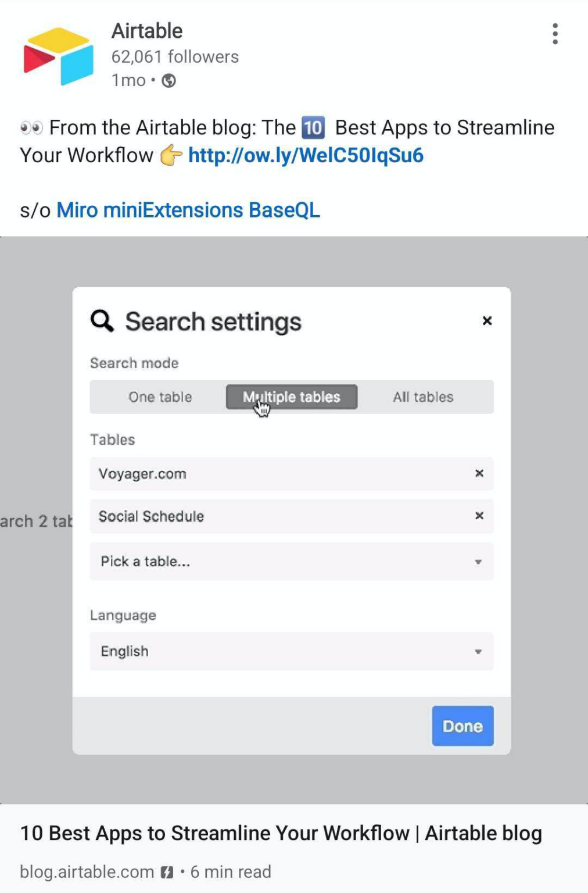This screenshot has width=588, height=893.
Task: Select Multiple tables search mode
Action: (x=292, y=397)
